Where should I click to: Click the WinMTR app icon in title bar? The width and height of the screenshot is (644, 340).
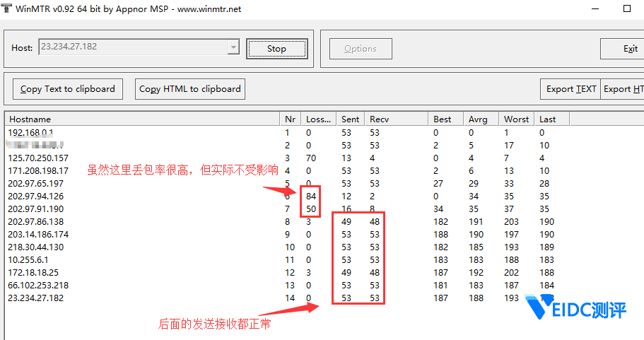pyautogui.click(x=6, y=8)
